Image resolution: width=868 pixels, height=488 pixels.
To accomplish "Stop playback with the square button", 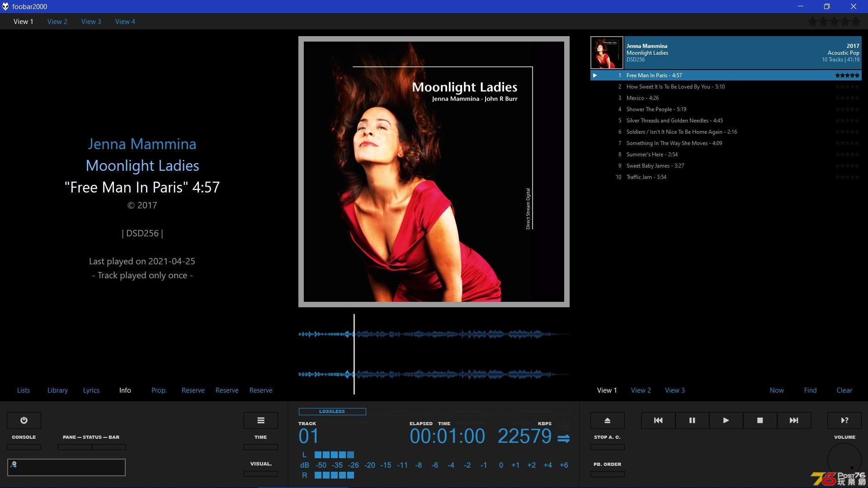I will [x=760, y=420].
